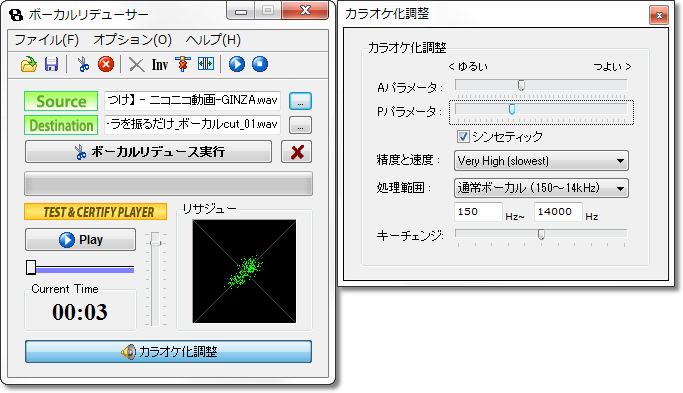Click the vertical volume slider
The image size is (683, 393).
(x=155, y=279)
